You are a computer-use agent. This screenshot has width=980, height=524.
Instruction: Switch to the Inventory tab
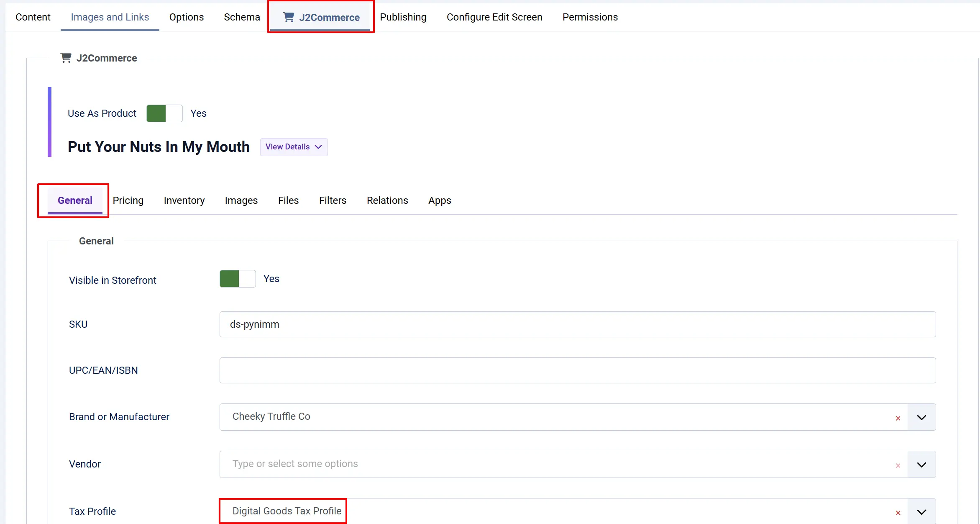coord(184,200)
